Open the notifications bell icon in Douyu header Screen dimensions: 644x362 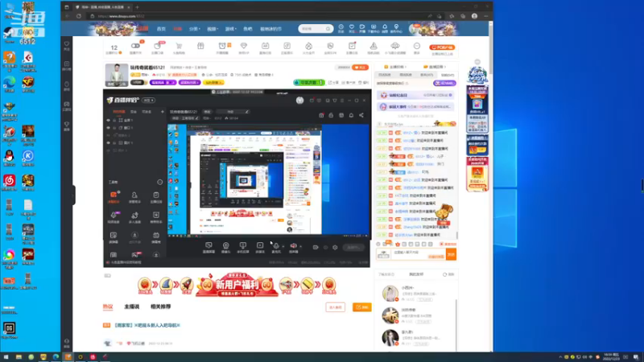[x=385, y=27]
